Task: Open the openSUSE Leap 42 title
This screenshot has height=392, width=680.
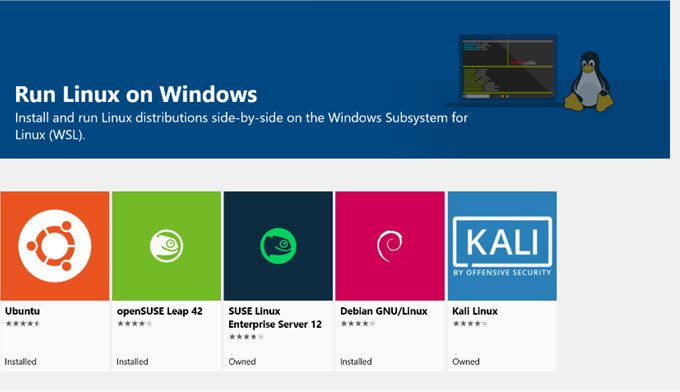Action: coord(160,311)
